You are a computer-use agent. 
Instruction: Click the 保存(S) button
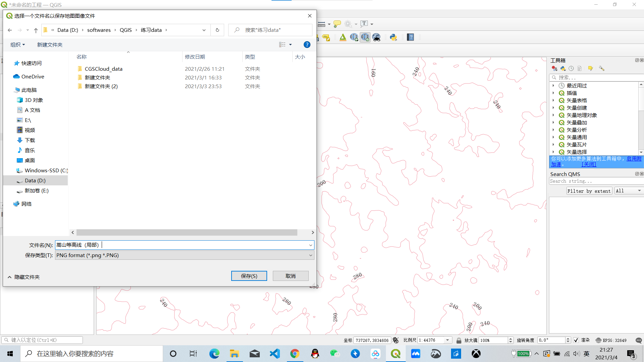coord(249,276)
